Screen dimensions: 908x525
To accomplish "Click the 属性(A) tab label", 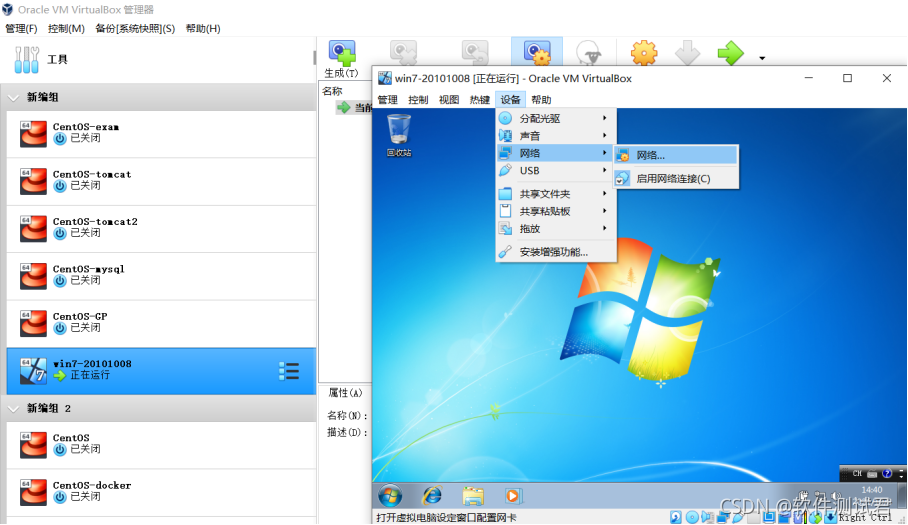I will point(346,392).
